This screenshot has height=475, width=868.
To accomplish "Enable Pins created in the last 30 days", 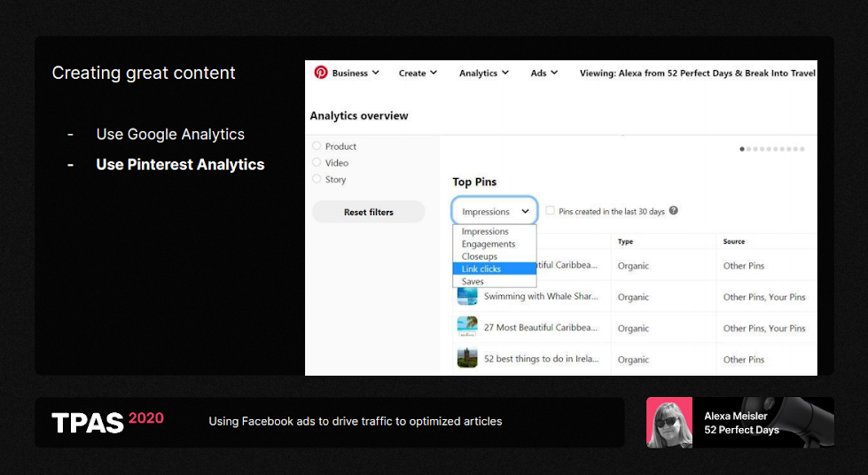I will pos(551,211).
